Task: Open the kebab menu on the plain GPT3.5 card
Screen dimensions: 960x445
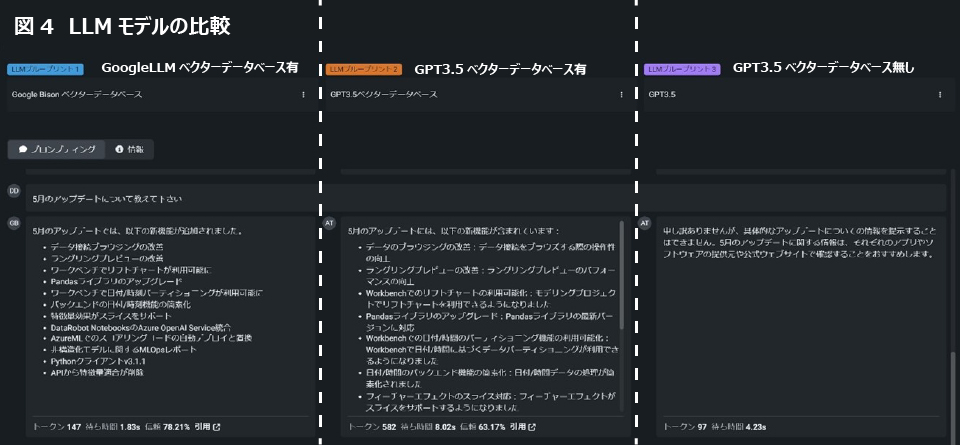Action: pos(940,95)
